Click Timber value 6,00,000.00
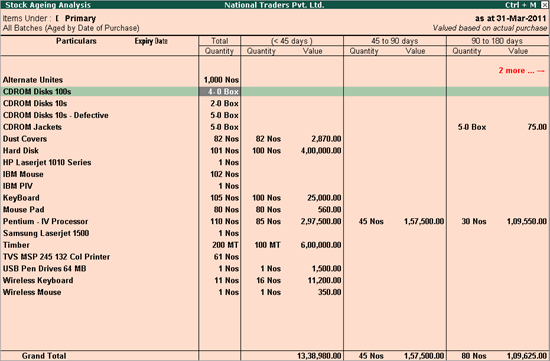 point(321,245)
